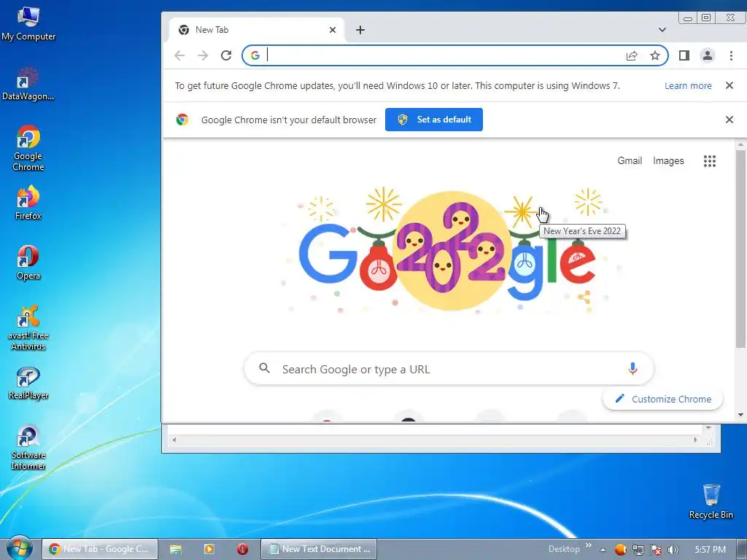Open the Opera icon in the taskbar
Image resolution: width=747 pixels, height=560 pixels.
pos(242,549)
